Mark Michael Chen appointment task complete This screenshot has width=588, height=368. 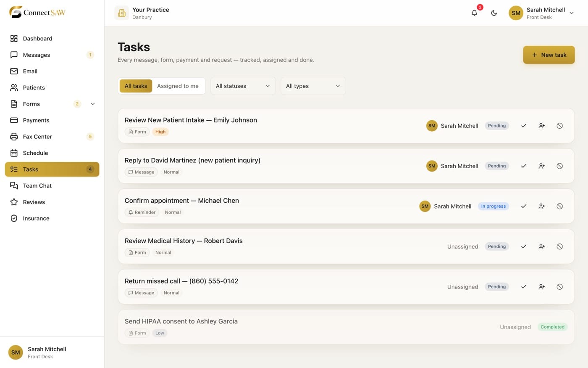click(524, 206)
